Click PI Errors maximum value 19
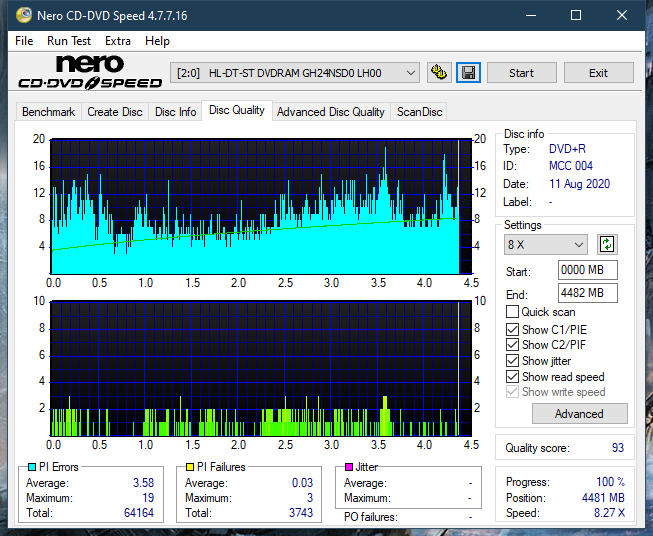 pyautogui.click(x=148, y=498)
